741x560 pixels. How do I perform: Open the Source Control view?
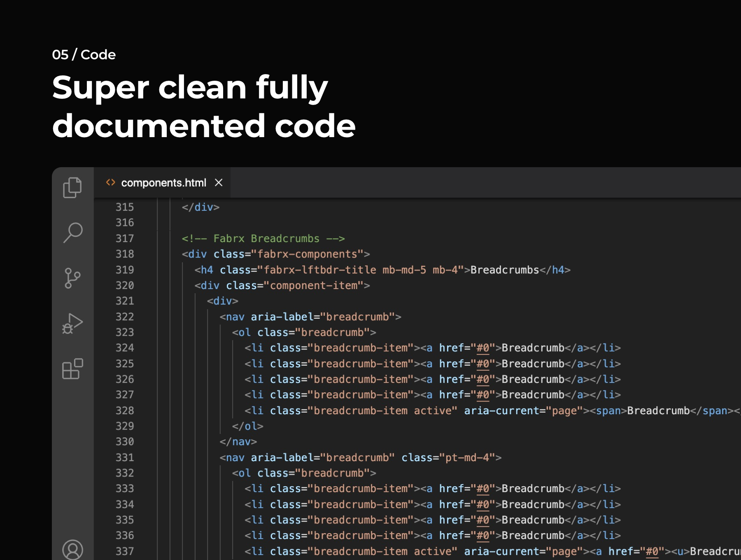tap(72, 278)
